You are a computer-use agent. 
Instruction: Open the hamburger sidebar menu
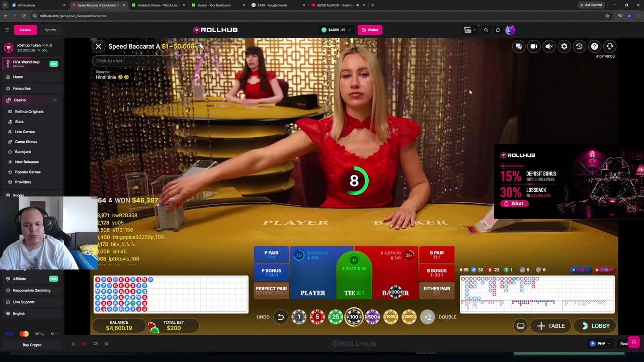(x=7, y=30)
